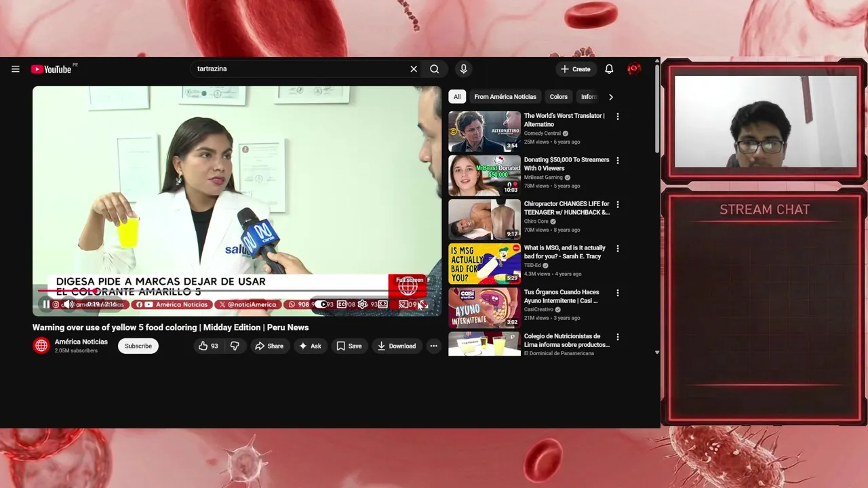The image size is (868, 488).
Task: Open options for Tus Órganos Cuando Haces Ayuno
Action: (618, 293)
